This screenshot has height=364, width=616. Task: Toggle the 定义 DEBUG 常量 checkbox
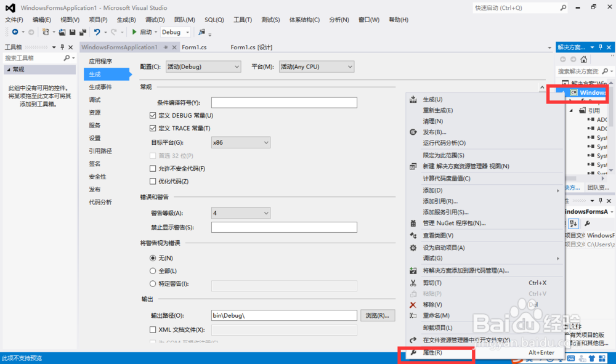point(153,115)
